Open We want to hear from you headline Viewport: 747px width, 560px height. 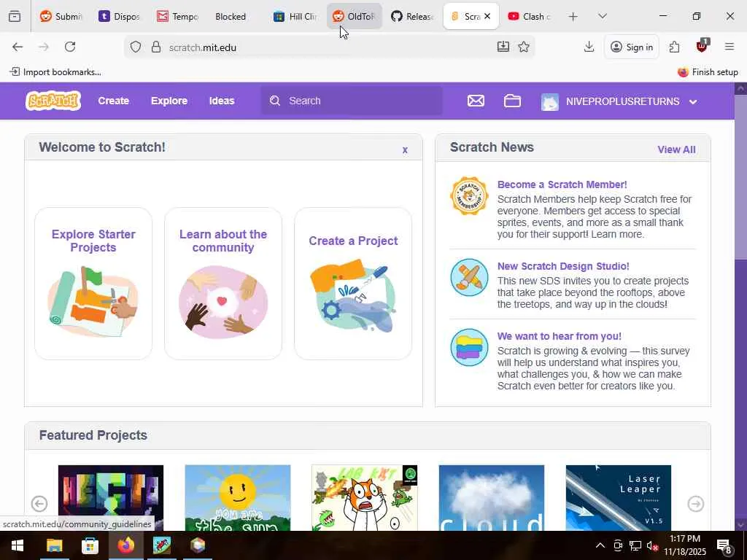coord(560,336)
